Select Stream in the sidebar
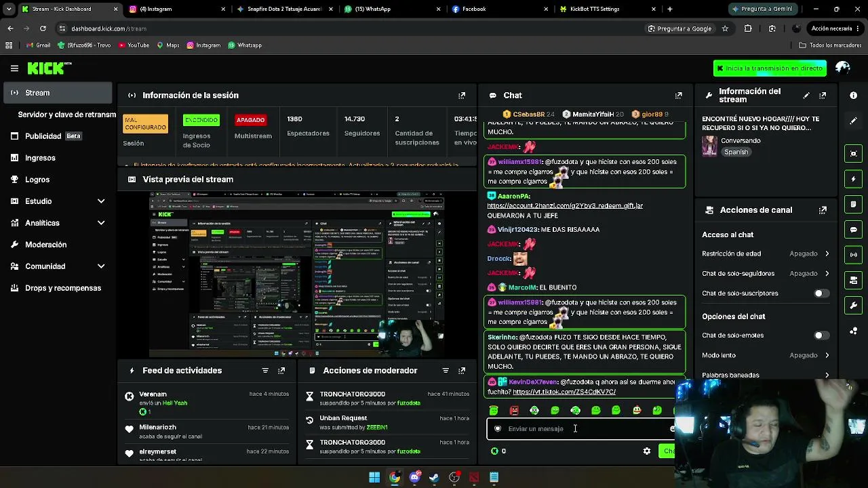 (58, 93)
